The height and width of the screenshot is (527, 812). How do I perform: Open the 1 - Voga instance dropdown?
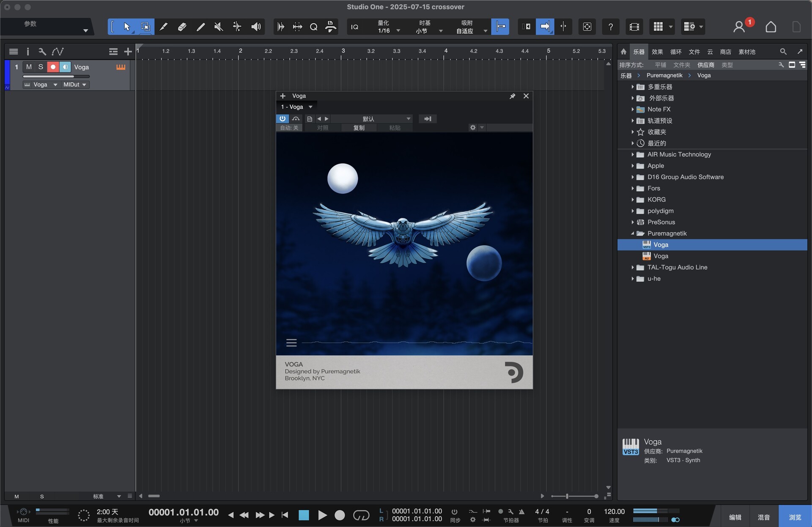[x=297, y=107]
